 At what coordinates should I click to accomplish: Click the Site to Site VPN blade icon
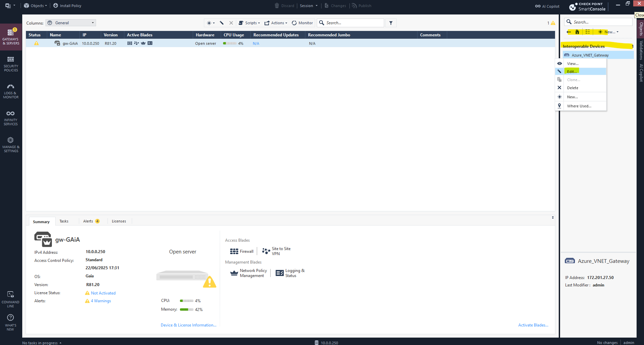(266, 251)
